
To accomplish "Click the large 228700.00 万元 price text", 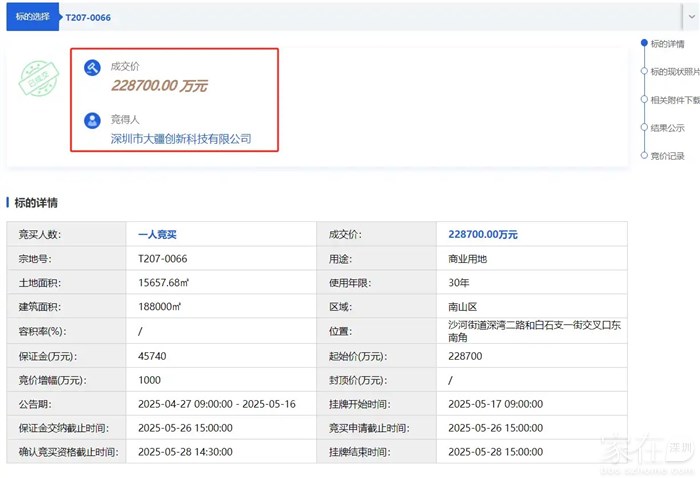I will tap(159, 86).
